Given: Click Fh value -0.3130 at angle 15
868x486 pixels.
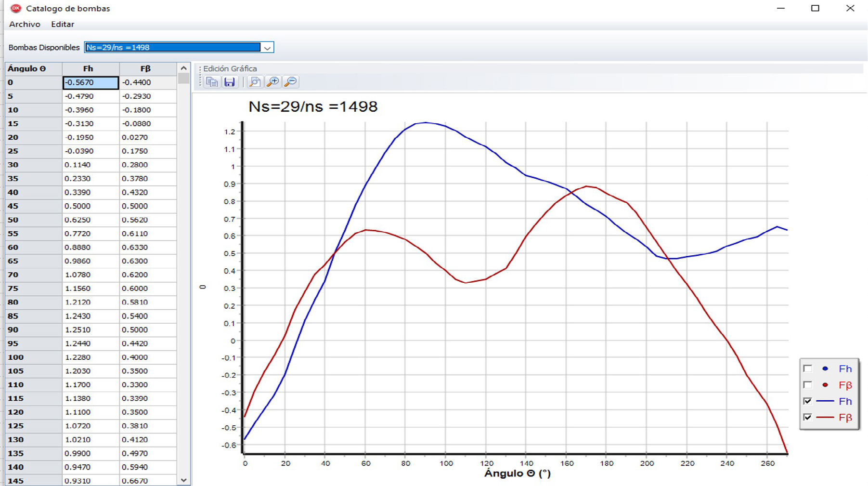Looking at the screenshot, I should coord(91,124).
